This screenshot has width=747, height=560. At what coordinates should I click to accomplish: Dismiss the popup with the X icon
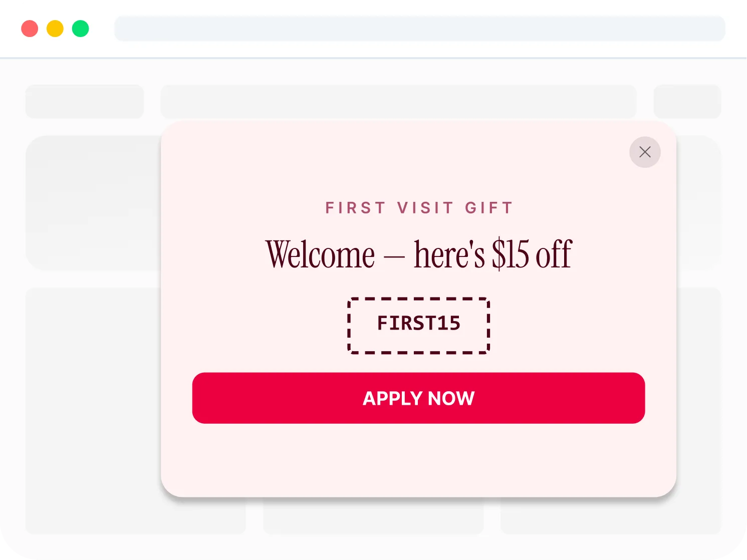tap(645, 152)
